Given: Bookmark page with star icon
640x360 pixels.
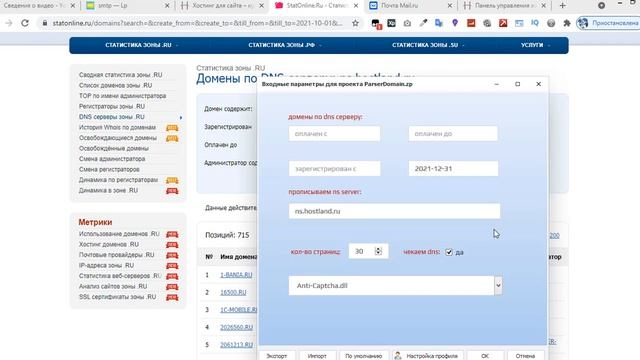Looking at the screenshot, I should (x=356, y=23).
